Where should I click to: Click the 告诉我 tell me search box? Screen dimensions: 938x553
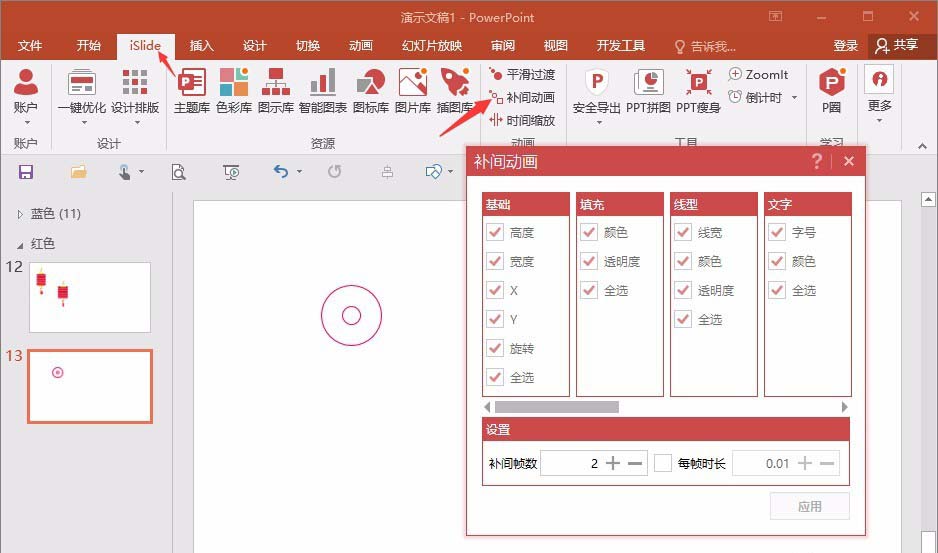(x=706, y=46)
